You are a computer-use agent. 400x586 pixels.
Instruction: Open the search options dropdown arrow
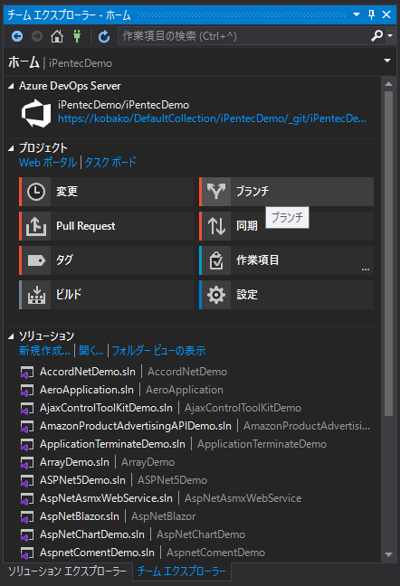coord(390,36)
